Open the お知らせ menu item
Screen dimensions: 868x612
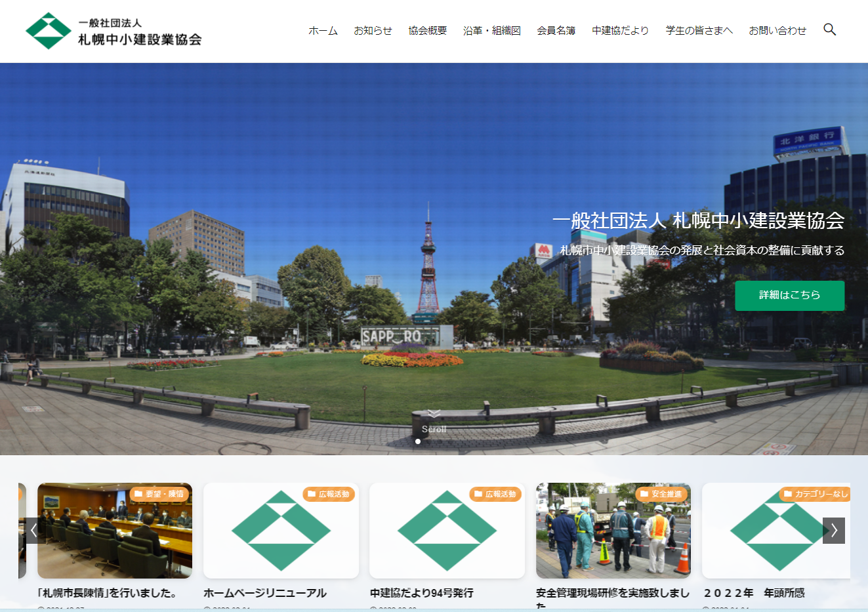tap(373, 31)
